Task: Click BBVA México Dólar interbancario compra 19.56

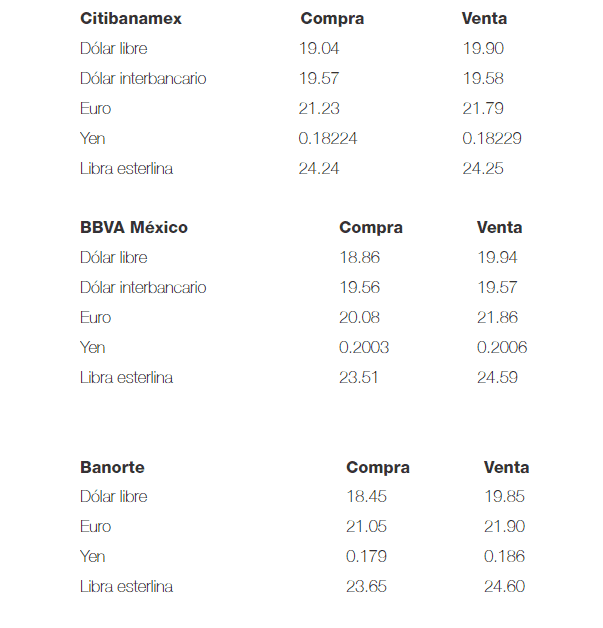Action: [x=359, y=287]
